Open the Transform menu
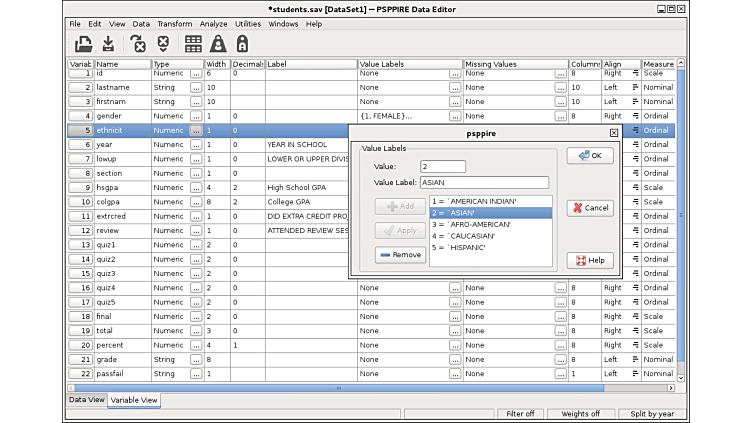The height and width of the screenshot is (423, 752). point(174,23)
